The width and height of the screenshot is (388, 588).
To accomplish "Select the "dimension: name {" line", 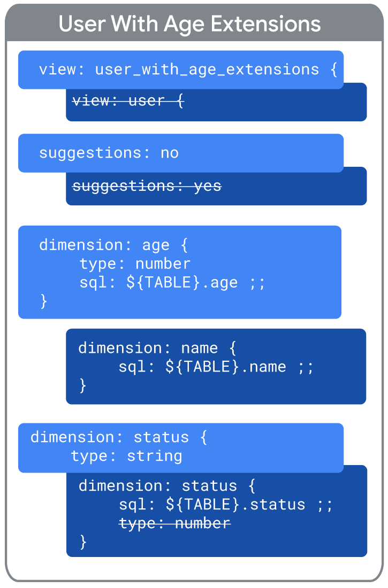I will pos(157,349).
